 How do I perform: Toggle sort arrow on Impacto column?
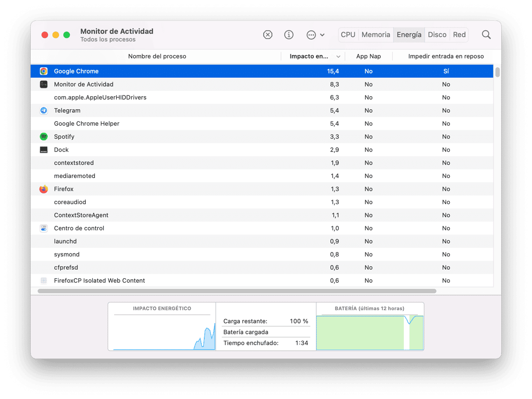[x=338, y=57]
